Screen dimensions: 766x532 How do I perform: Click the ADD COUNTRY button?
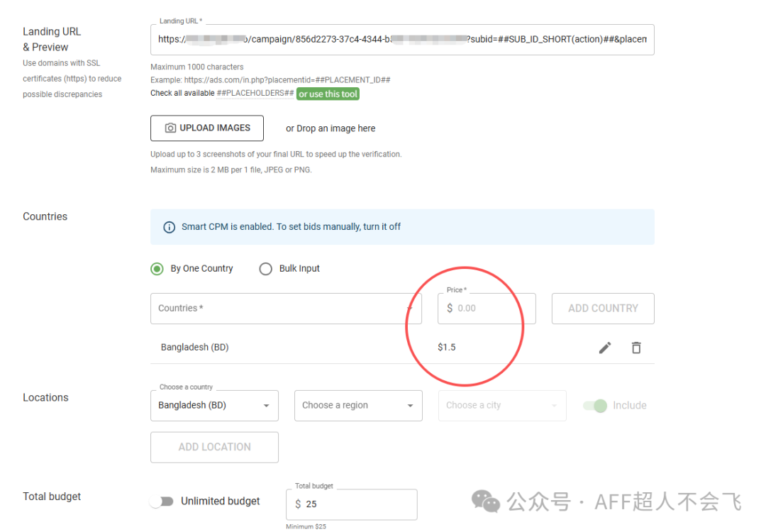coord(603,309)
